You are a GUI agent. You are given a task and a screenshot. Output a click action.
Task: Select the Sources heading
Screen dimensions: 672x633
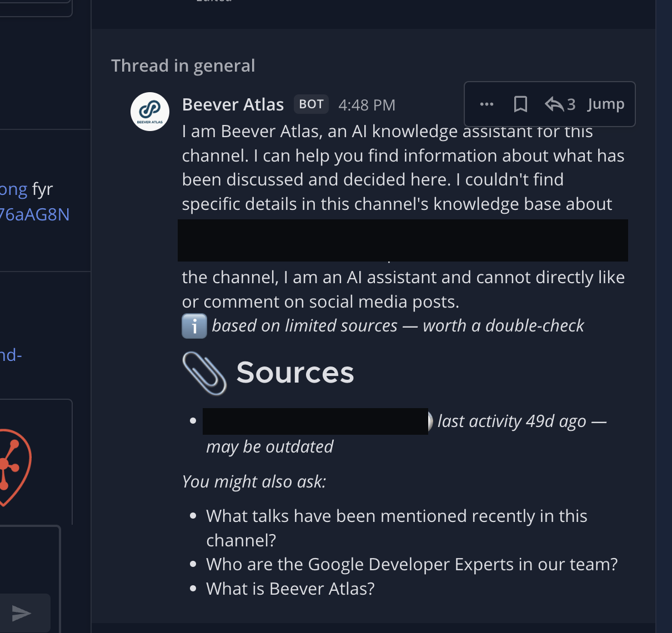[x=295, y=373]
